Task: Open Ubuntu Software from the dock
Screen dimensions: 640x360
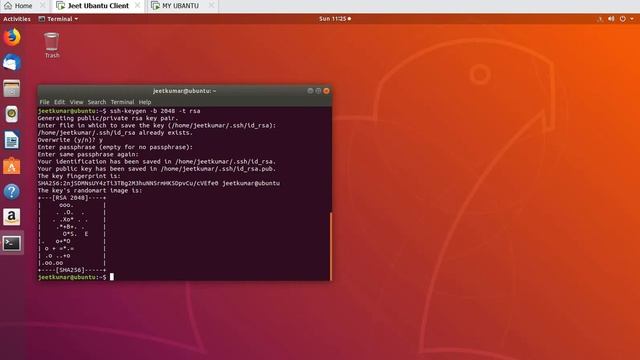Action: pos(12,166)
